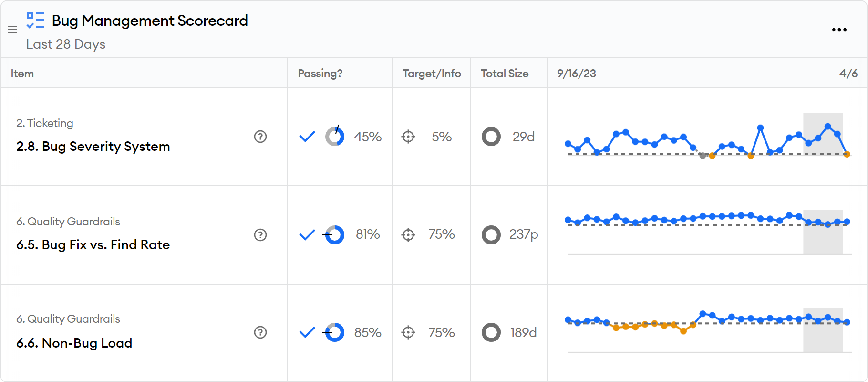Click the hamburger drag handle icon
Screen dimensions: 868x382
(x=13, y=30)
